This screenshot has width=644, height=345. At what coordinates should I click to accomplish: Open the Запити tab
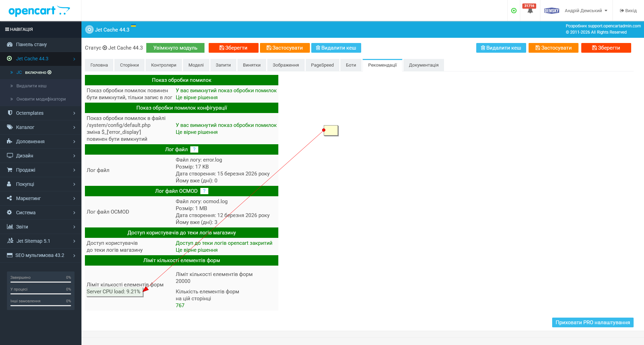coord(223,65)
